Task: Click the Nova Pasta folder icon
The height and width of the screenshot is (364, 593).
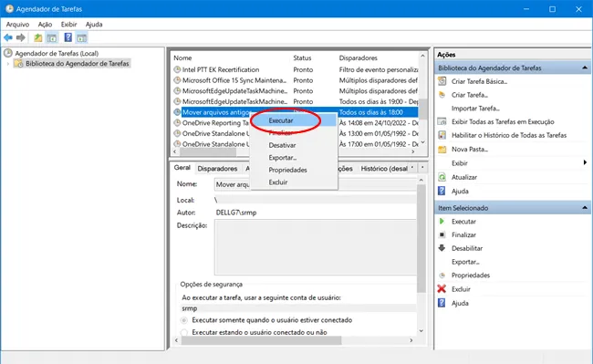Action: click(442, 149)
